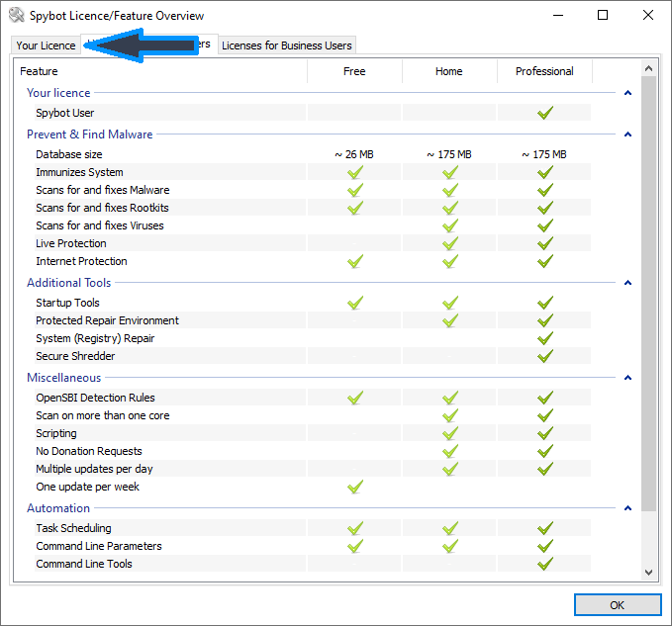Click Free checkmark for Scans for and fixes Rootkits

coord(355,208)
